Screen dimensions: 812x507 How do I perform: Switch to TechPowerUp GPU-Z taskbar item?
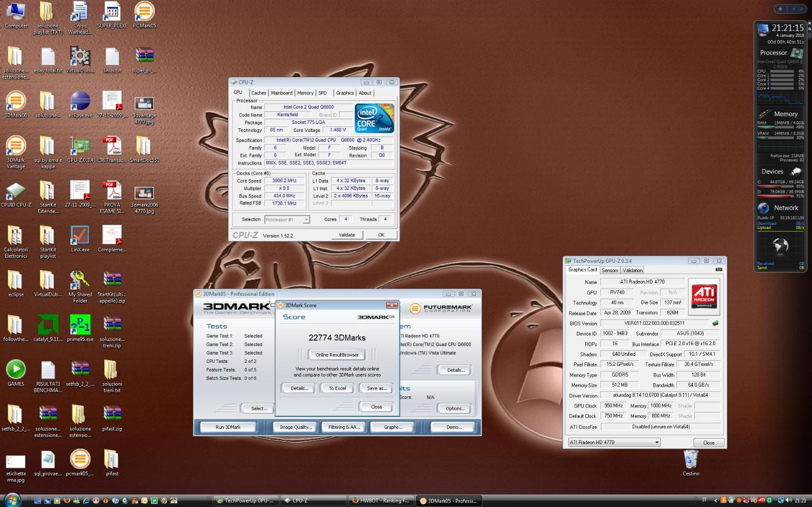click(245, 500)
